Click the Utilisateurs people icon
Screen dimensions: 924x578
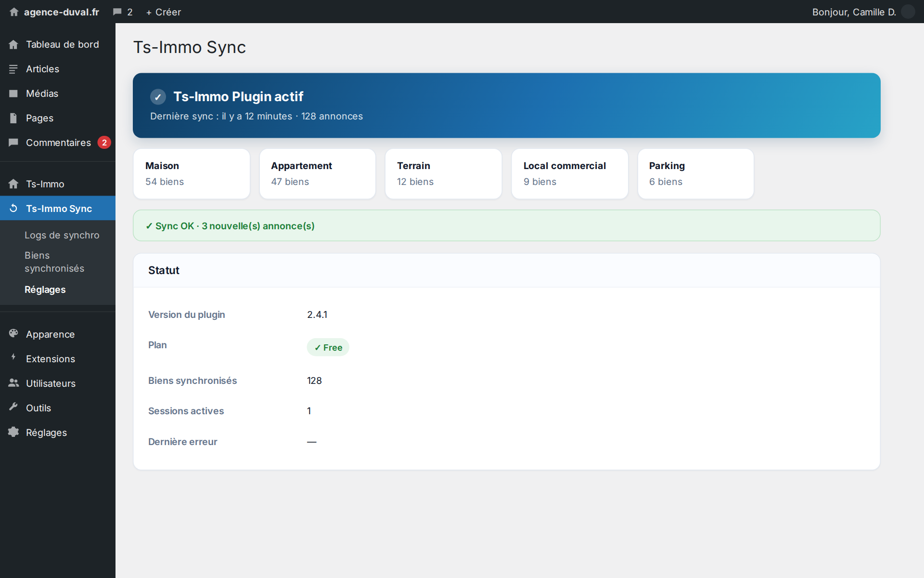tap(13, 383)
